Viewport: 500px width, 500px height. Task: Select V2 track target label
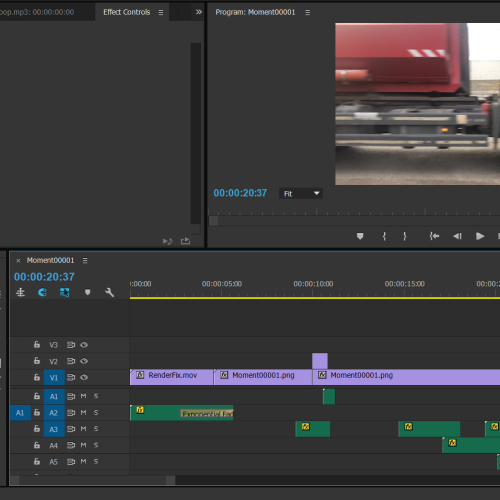tap(53, 361)
